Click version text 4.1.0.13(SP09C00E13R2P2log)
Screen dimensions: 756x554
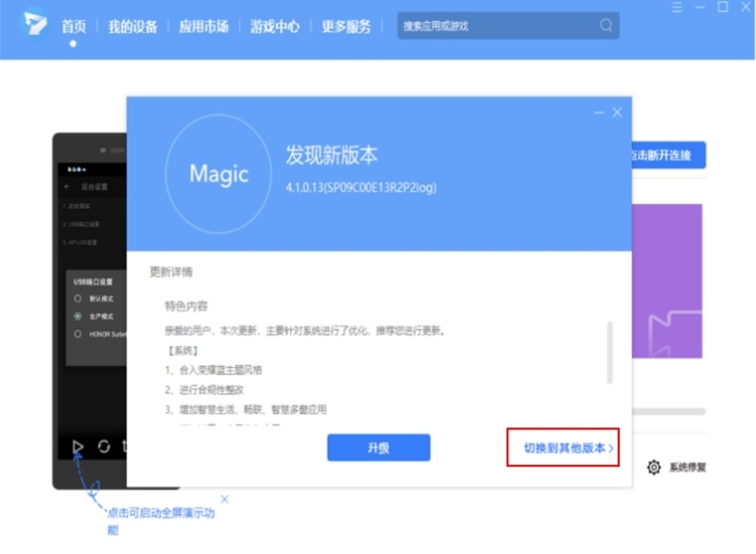click(361, 187)
